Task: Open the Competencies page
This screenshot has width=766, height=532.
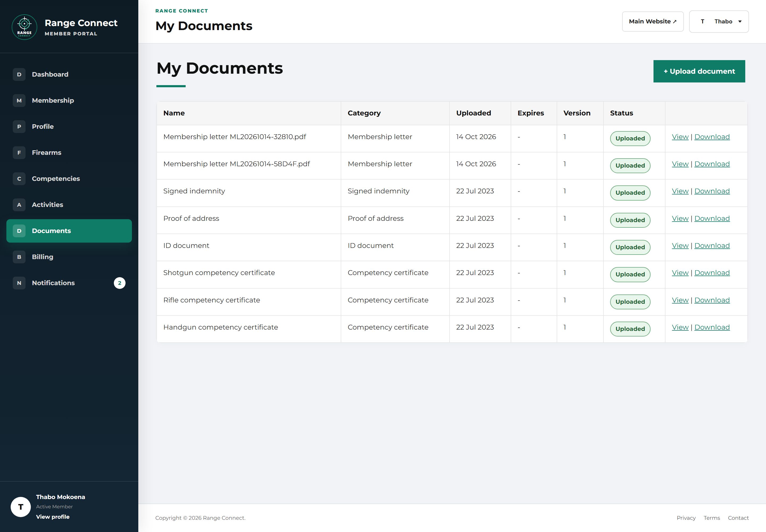Action: [x=69, y=179]
